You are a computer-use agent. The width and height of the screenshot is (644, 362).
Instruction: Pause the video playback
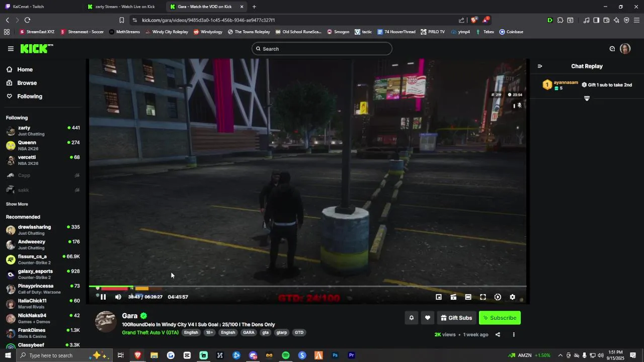[x=103, y=297]
